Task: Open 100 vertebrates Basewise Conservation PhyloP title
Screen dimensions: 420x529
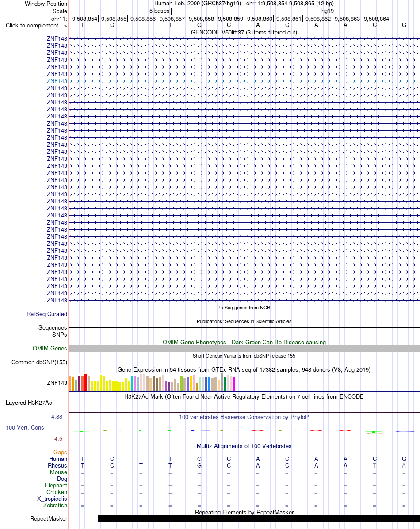Action: pos(244,417)
